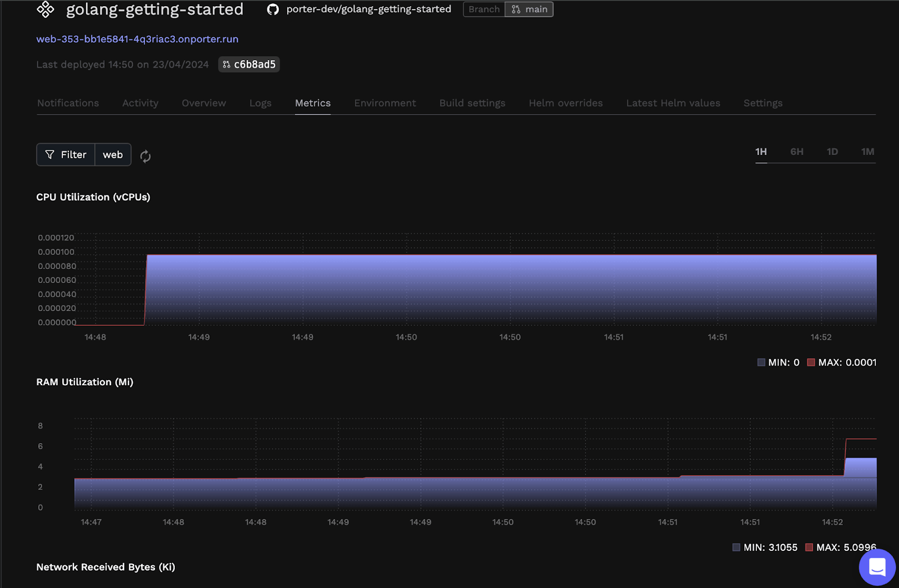Switch to the 6H time range
Viewport: 899px width, 588px height.
(797, 152)
